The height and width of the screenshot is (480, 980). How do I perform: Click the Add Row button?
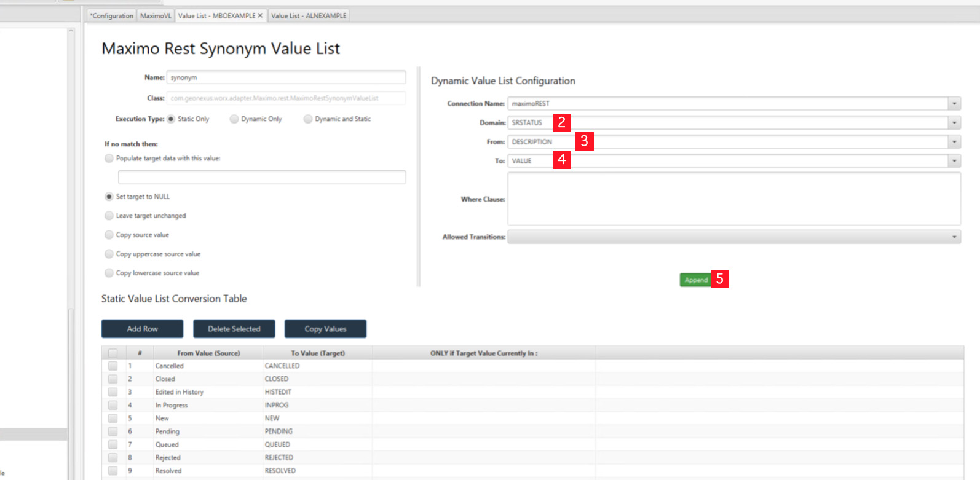click(x=142, y=329)
